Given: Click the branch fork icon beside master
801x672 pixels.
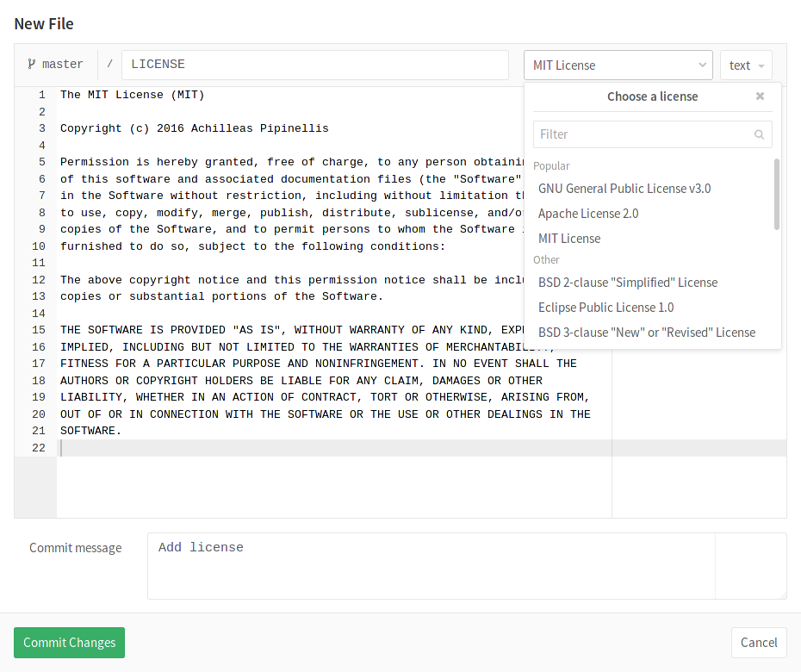Looking at the screenshot, I should click(33, 64).
